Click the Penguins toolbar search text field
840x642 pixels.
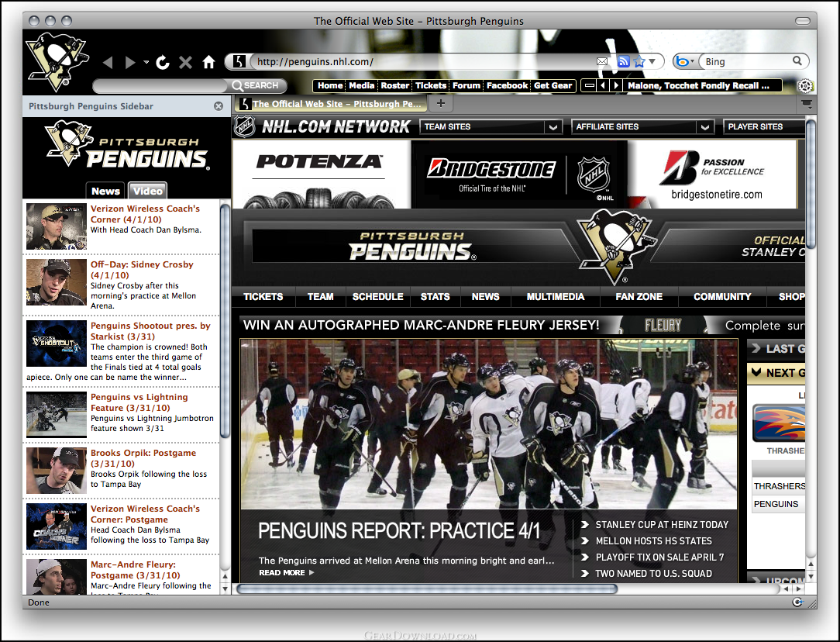pos(160,86)
